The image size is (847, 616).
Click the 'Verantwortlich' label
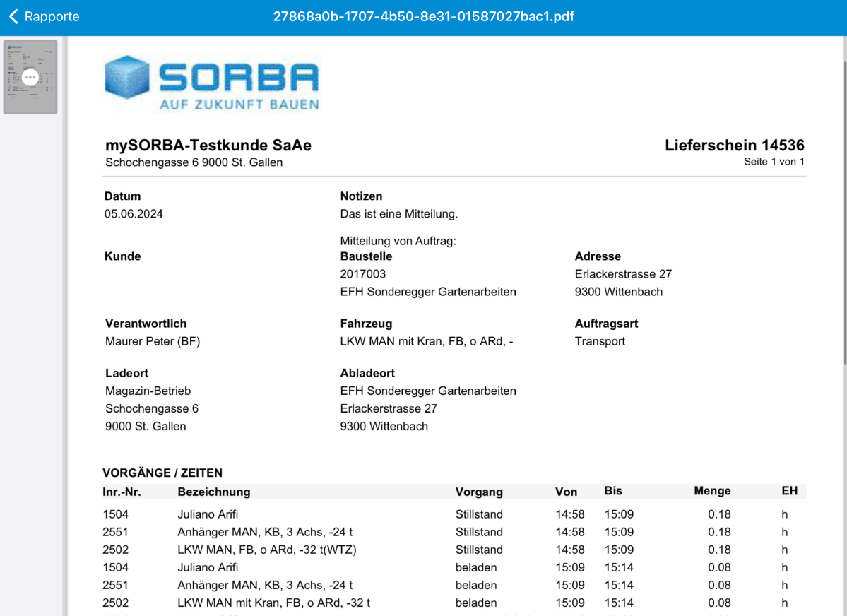point(146,324)
